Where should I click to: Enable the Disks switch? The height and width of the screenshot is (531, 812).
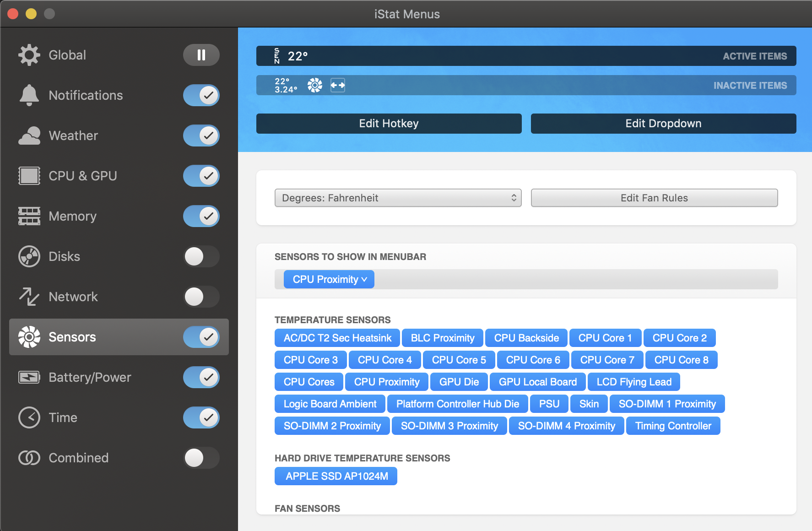click(201, 256)
